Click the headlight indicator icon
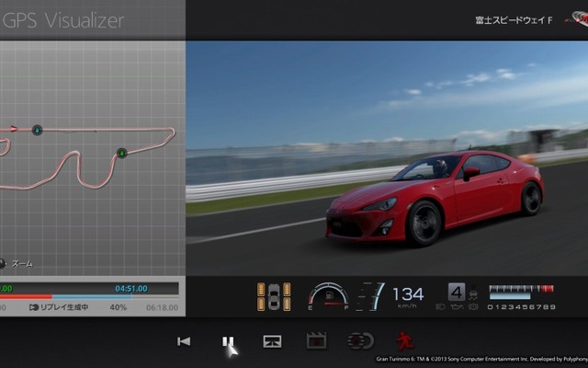Image resolution: width=588 pixels, height=368 pixels. 441,306
